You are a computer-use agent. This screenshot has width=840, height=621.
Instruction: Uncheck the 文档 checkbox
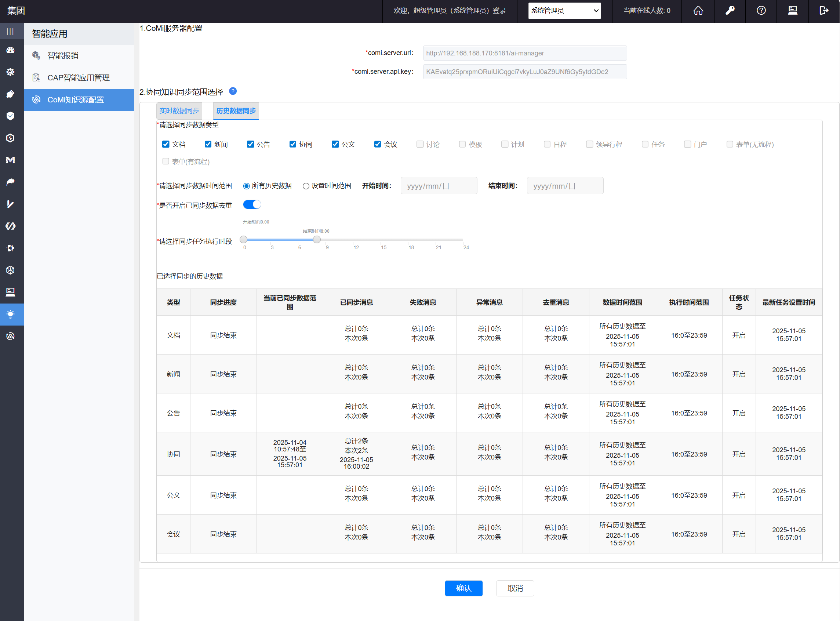pos(166,144)
